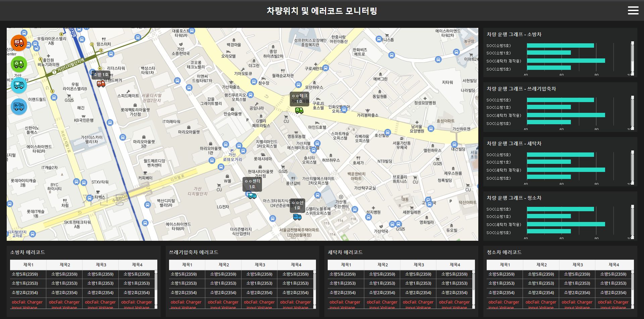
Task: Click the scrollbar in the 소방차 chart panel
Action: point(632,58)
